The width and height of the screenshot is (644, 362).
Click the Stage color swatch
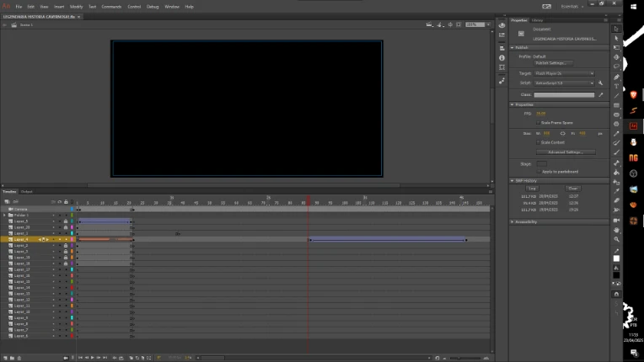tap(542, 163)
